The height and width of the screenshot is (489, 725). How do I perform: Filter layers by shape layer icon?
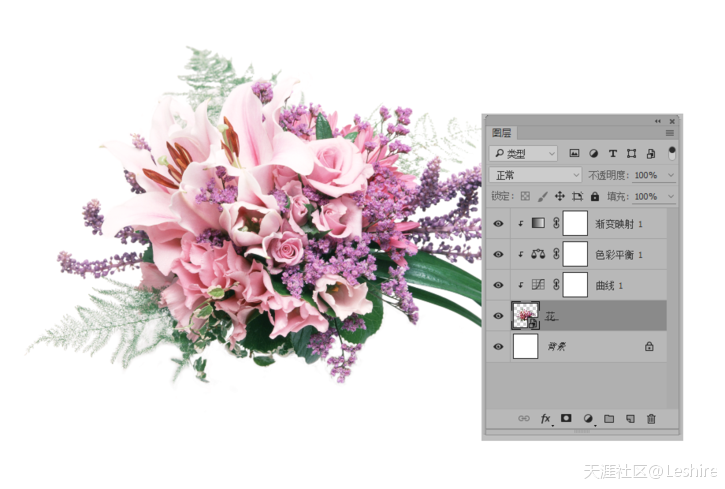(x=631, y=153)
